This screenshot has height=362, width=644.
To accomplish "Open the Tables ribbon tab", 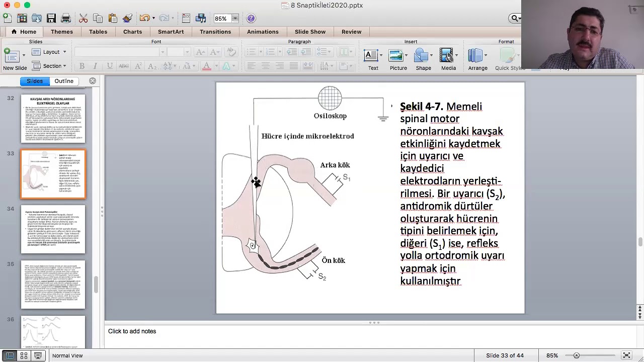I will click(x=98, y=32).
